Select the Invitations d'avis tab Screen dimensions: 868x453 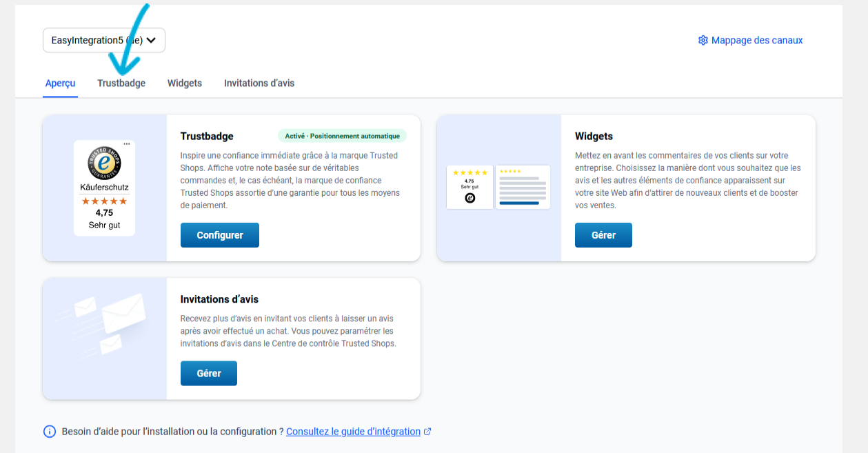tap(259, 83)
